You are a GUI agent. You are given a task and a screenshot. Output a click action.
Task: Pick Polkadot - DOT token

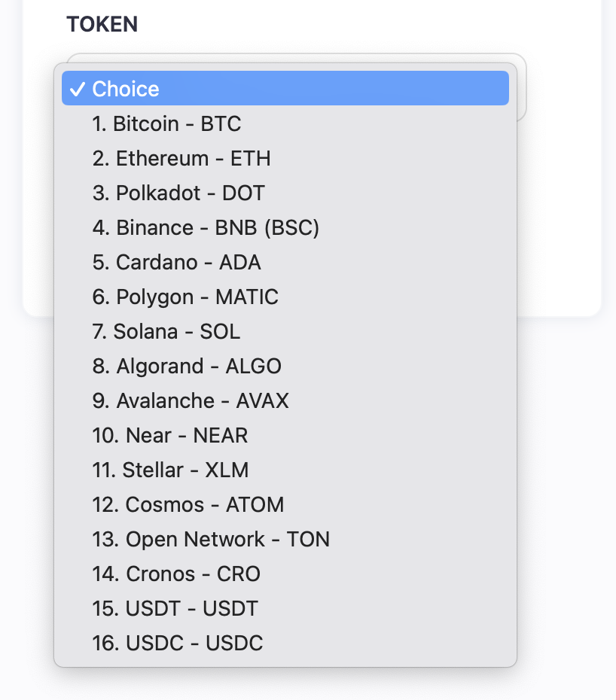click(178, 193)
